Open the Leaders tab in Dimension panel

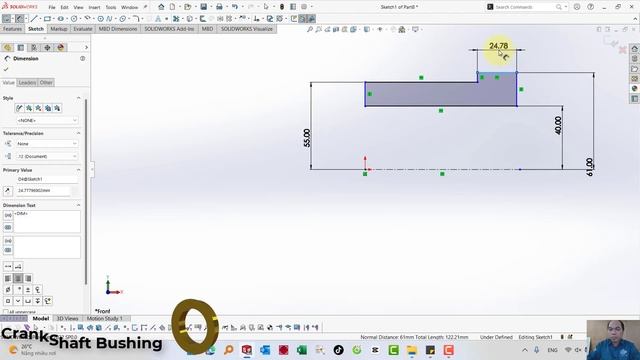(x=27, y=82)
